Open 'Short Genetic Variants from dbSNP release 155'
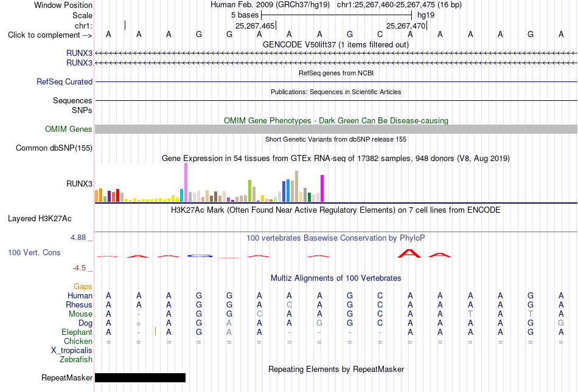Viewport: 578px width, 392px height. click(x=336, y=140)
